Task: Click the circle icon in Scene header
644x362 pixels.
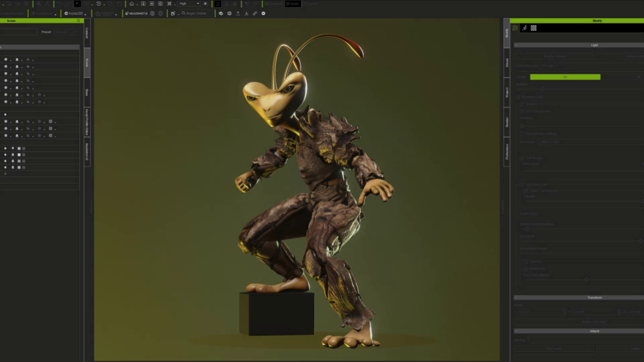Action: 78,21
